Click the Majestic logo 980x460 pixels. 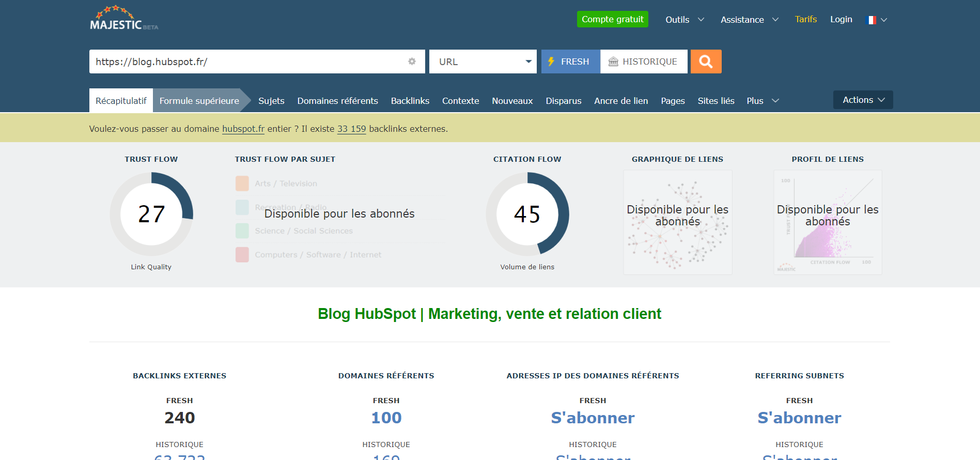[123, 19]
